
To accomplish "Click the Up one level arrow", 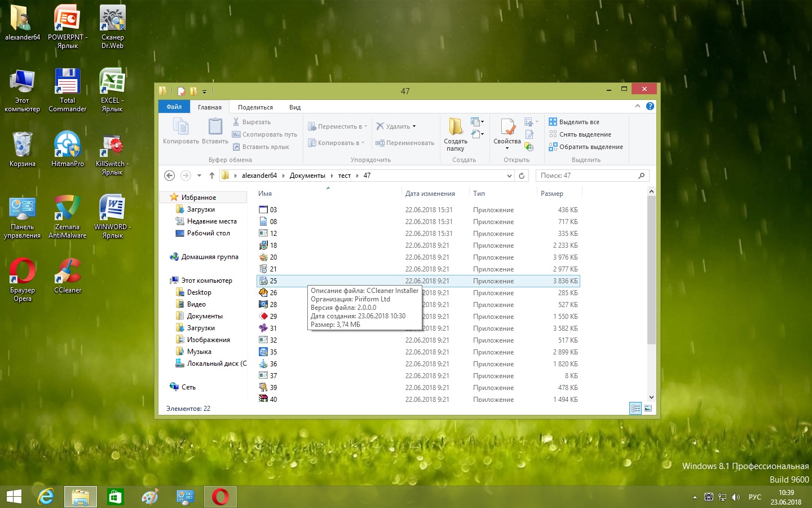I will point(212,176).
